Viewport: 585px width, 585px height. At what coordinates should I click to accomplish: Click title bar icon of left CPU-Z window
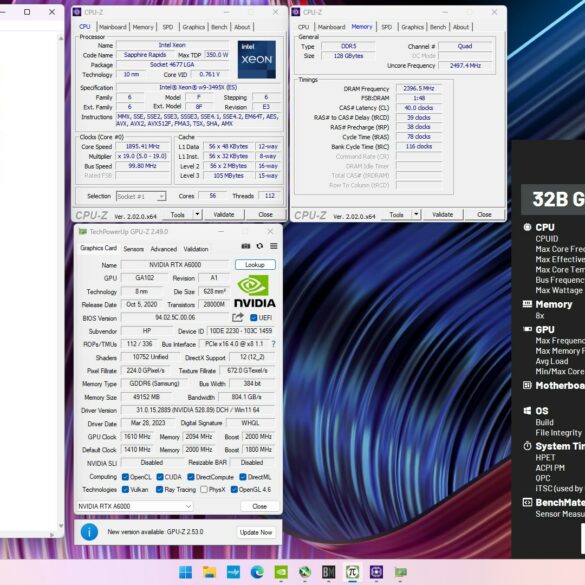(x=77, y=12)
